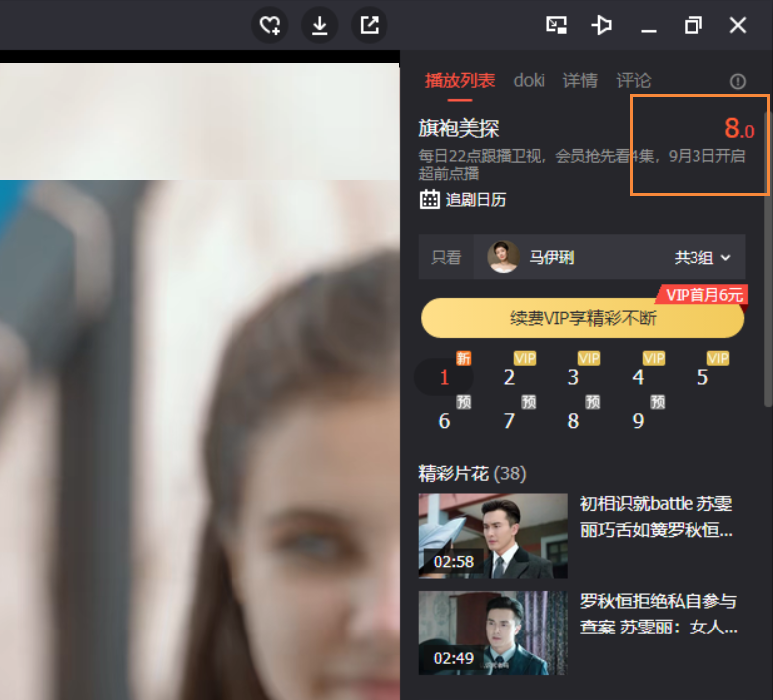Close the player window
The image size is (773, 700).
click(x=738, y=25)
